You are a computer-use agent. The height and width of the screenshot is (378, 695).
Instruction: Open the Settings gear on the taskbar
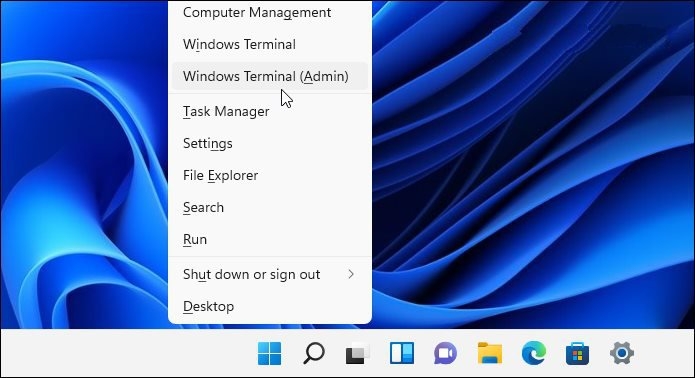pos(621,353)
